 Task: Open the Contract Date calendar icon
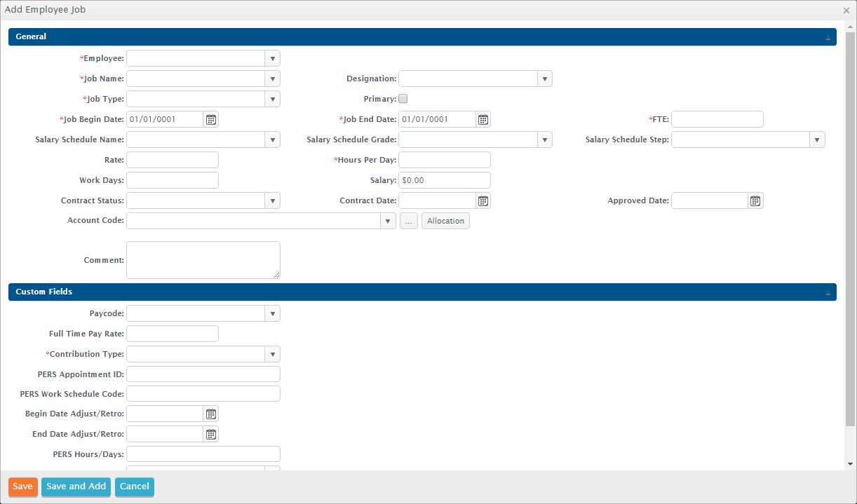(x=483, y=201)
